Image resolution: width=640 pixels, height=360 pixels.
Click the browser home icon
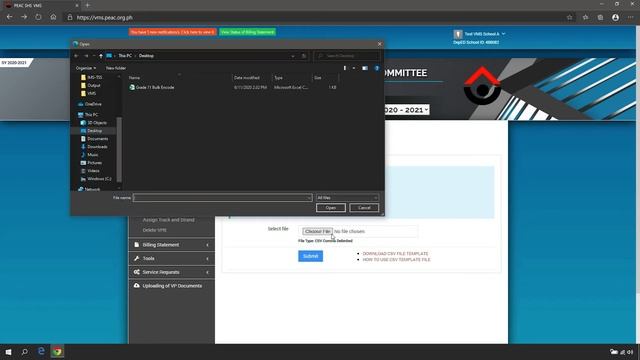pos(53,17)
